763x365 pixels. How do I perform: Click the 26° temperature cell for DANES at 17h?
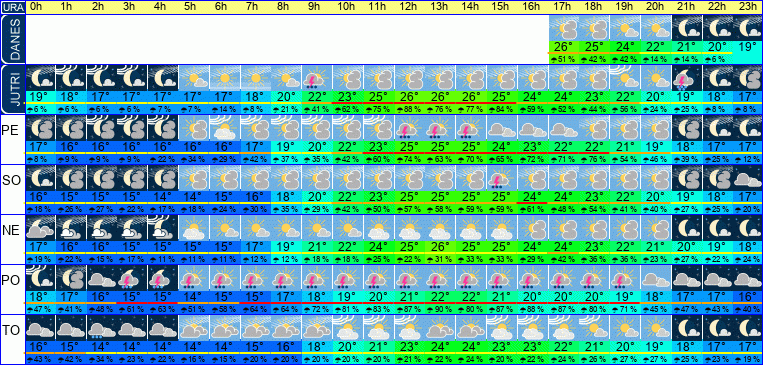pyautogui.click(x=563, y=47)
